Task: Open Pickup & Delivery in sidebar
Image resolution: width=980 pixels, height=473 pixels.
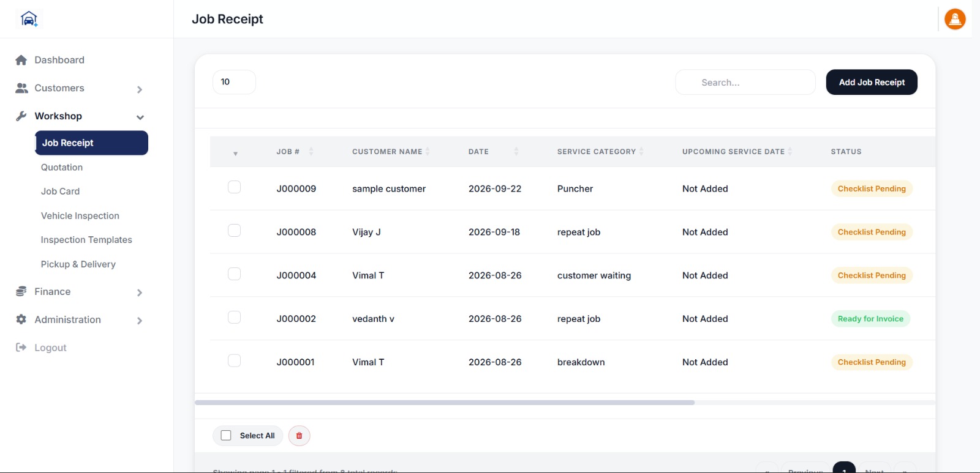Action: point(78,264)
